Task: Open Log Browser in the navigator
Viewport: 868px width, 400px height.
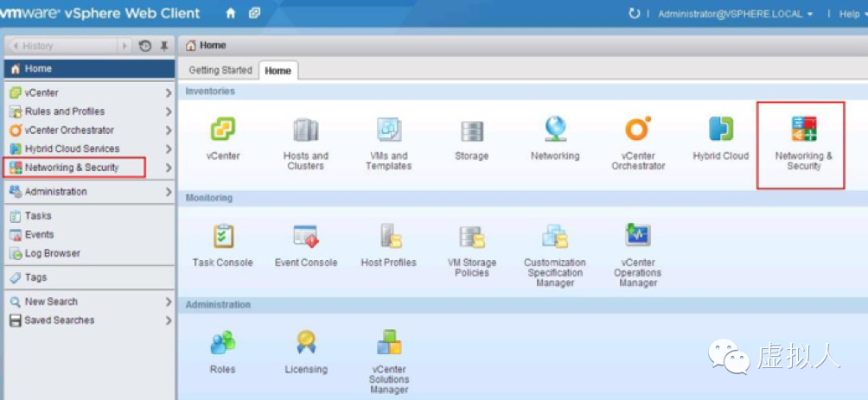Action: [90, 253]
